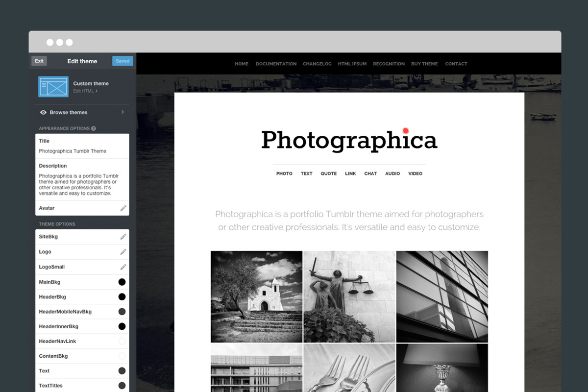Click the LogoSmall option label
The height and width of the screenshot is (392, 588).
tap(52, 267)
